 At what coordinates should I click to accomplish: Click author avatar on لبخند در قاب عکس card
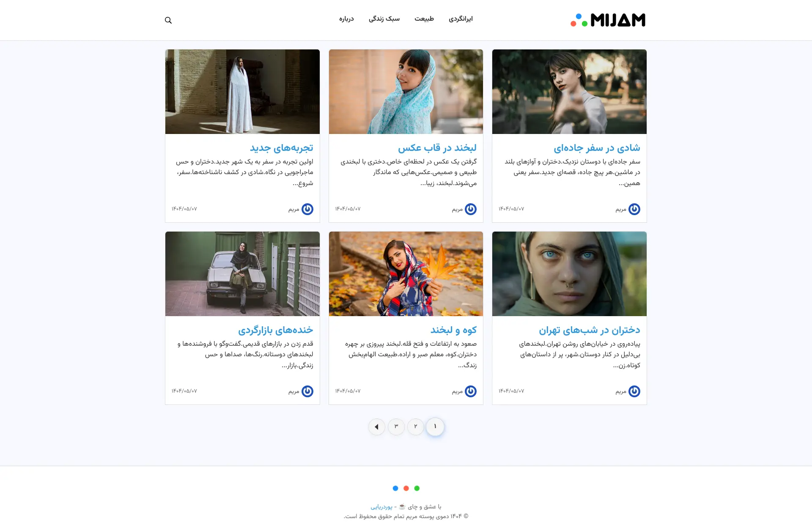tap(471, 209)
